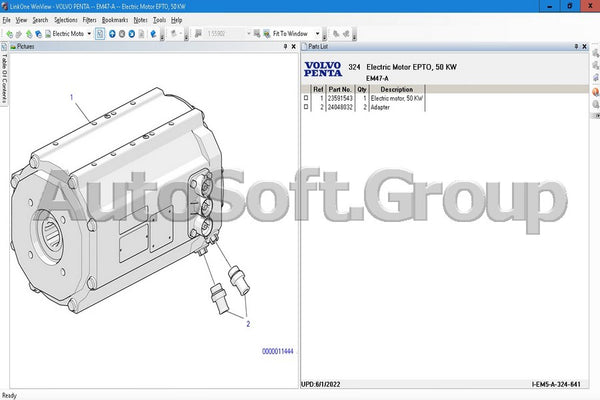Click the bookmark flag icon beside the zoom box
Image resolution: width=600 pixels, height=400 pixels.
coord(198,34)
